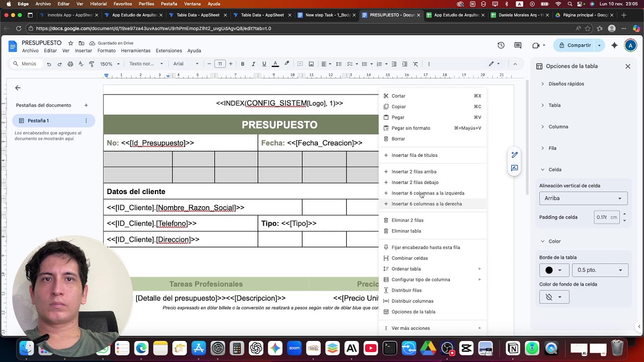Viewport: 644px width, 362px height.
Task: Open line and paragraph spacing
Action: point(339,64)
